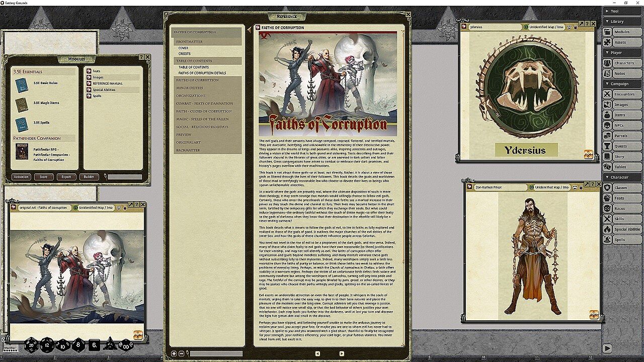Toggle the lock icon on Original Art window
This screenshot has width=644, height=362.
(124, 207)
